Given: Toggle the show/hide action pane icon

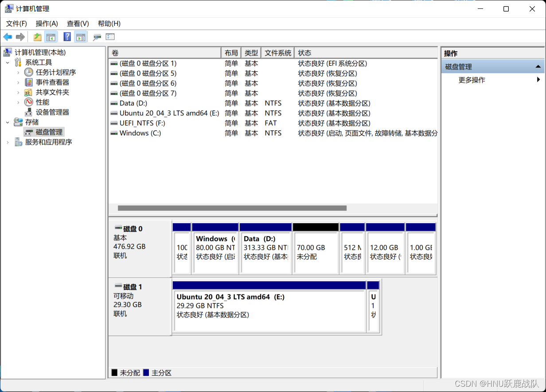Looking at the screenshot, I should (80, 37).
